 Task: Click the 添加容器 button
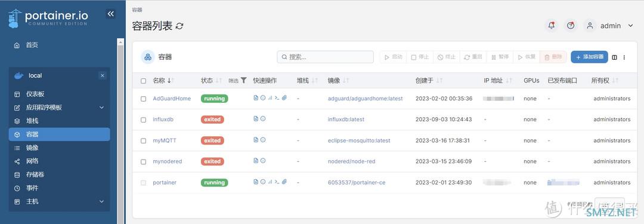pos(589,57)
